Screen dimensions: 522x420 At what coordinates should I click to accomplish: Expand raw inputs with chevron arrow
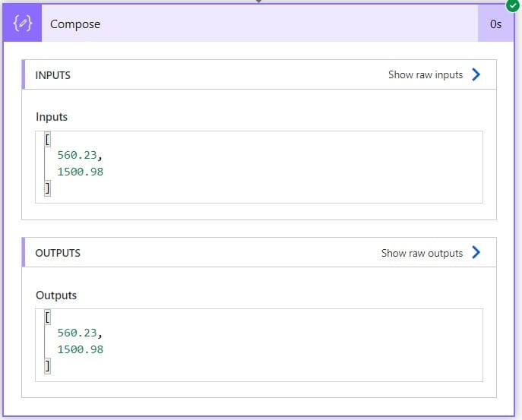click(x=476, y=74)
